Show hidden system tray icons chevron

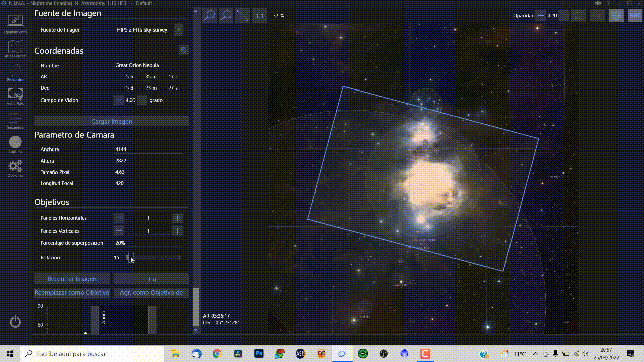point(536,354)
